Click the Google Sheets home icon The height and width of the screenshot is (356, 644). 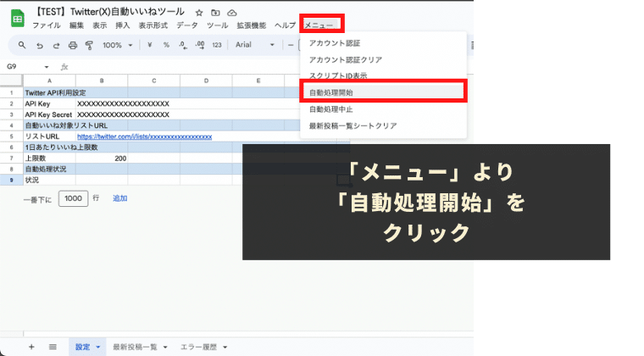tap(18, 19)
